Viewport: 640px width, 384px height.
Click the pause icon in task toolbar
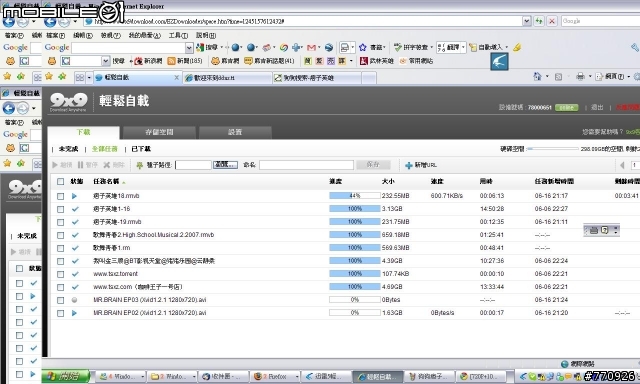click(x=80, y=165)
